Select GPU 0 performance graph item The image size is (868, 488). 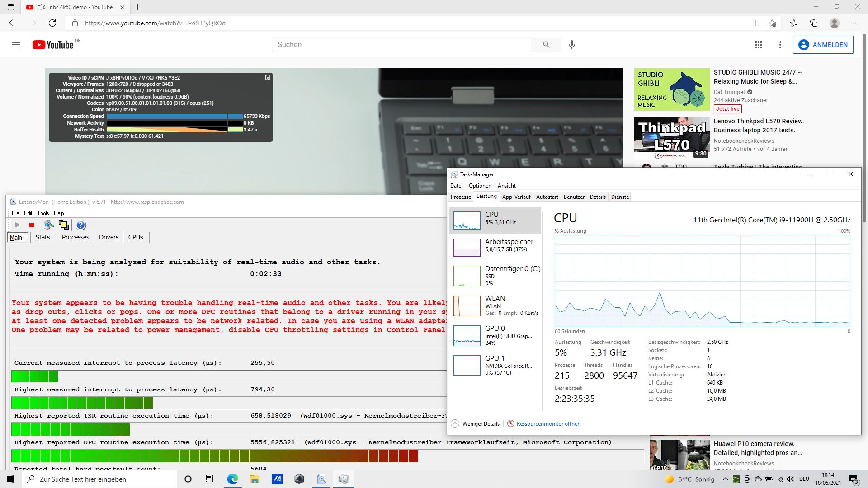coord(495,335)
